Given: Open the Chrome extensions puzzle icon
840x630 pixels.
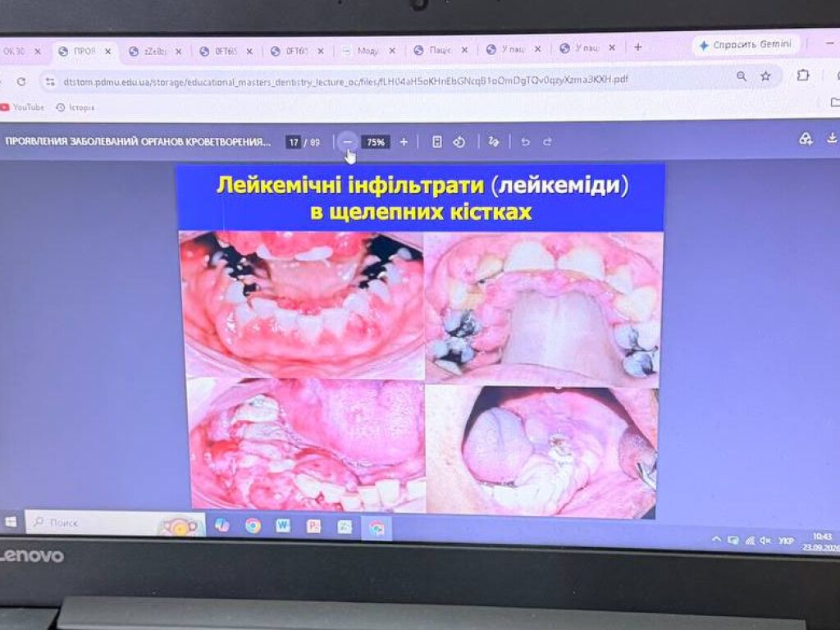Looking at the screenshot, I should pos(802,75).
